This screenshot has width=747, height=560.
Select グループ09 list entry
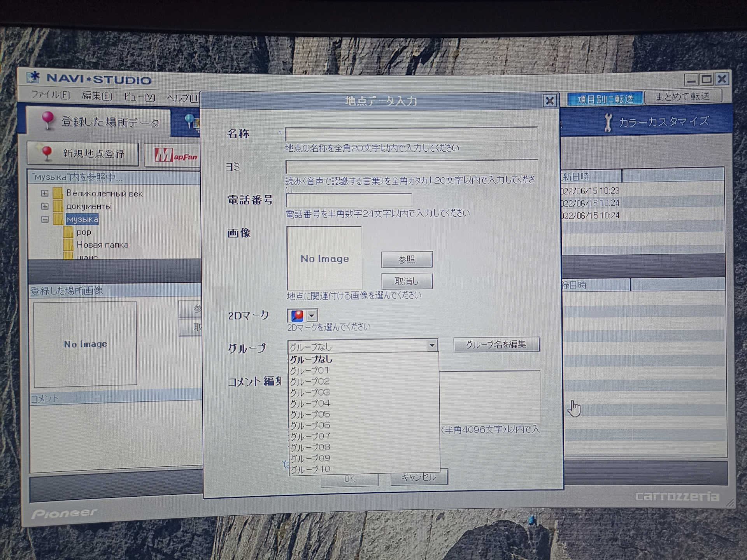tap(364, 458)
